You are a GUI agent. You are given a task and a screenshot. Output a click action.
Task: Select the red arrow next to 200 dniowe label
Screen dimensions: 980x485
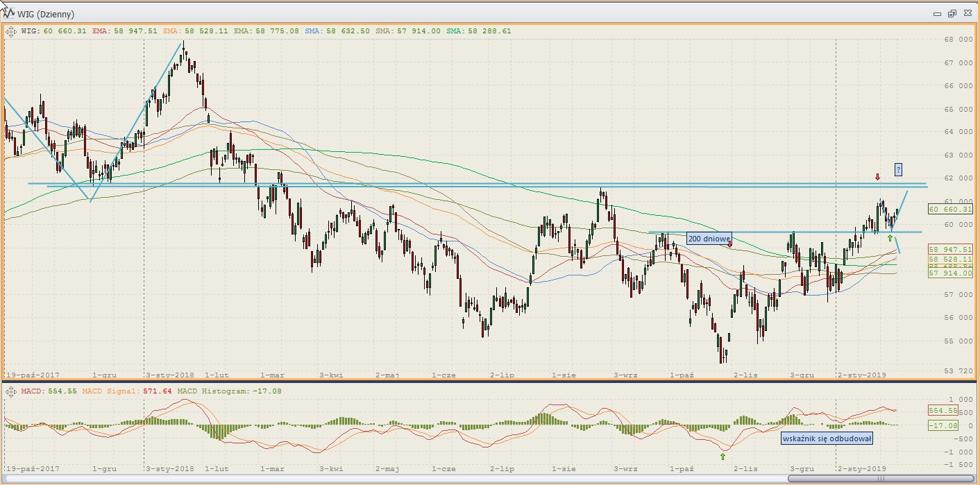729,244
